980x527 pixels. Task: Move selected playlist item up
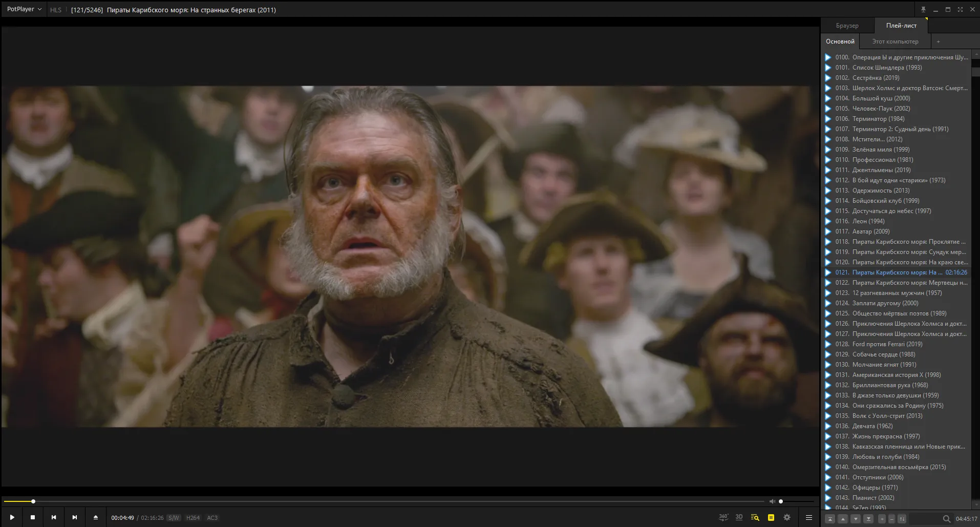coord(843,519)
